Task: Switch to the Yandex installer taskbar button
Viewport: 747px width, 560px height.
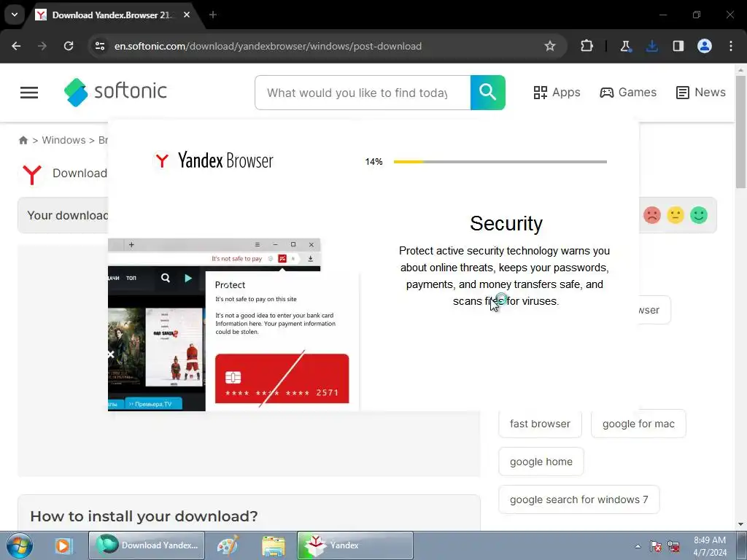Action: tap(355, 545)
